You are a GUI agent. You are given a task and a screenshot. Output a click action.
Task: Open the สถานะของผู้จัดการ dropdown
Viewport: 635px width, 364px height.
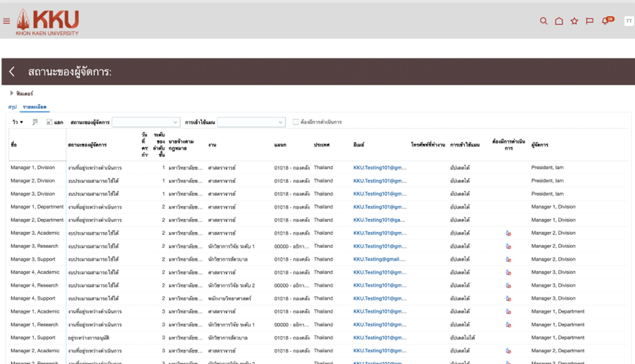click(x=146, y=122)
